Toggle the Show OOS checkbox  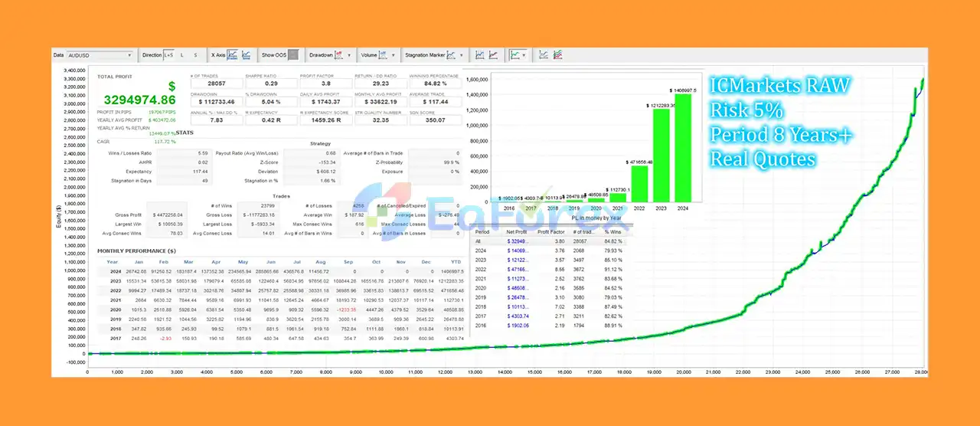(292, 55)
